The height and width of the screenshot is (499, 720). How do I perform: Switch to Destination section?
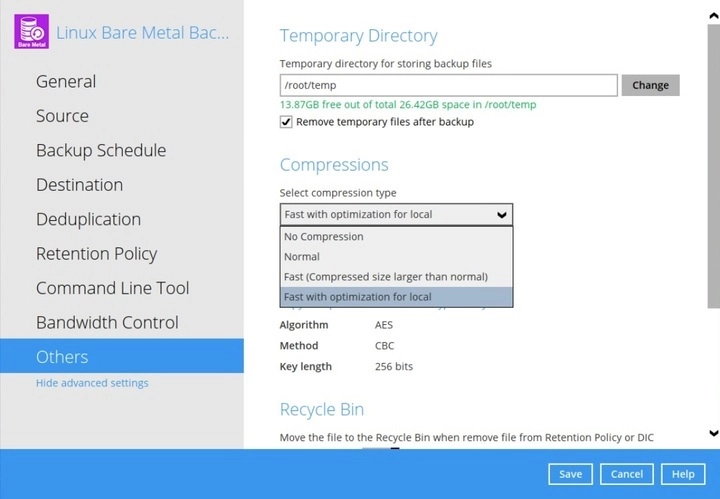point(79,185)
